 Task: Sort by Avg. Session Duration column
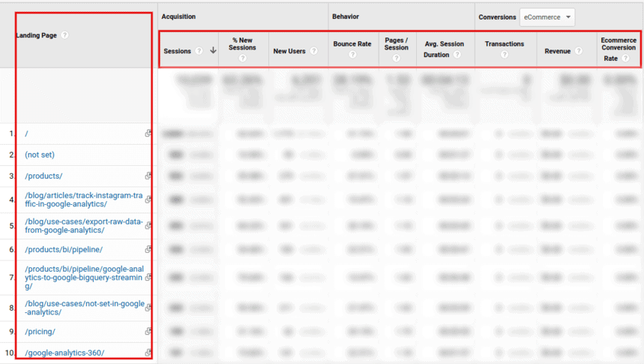coord(444,49)
